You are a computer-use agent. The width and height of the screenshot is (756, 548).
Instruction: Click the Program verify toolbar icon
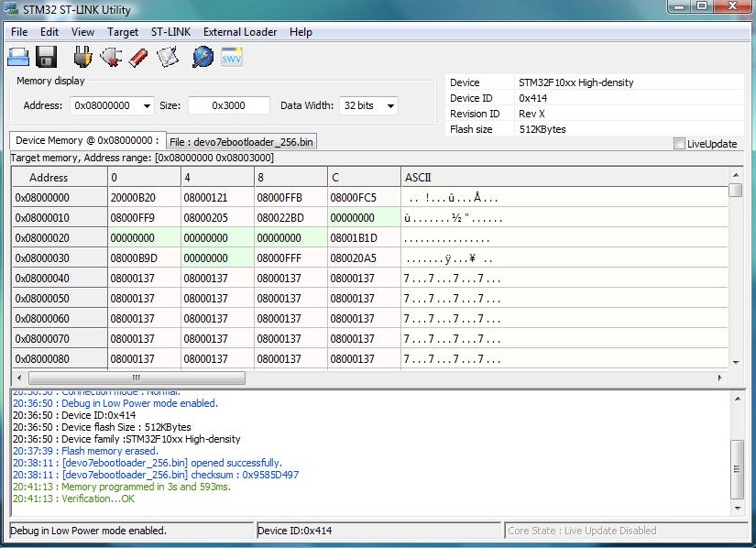168,57
